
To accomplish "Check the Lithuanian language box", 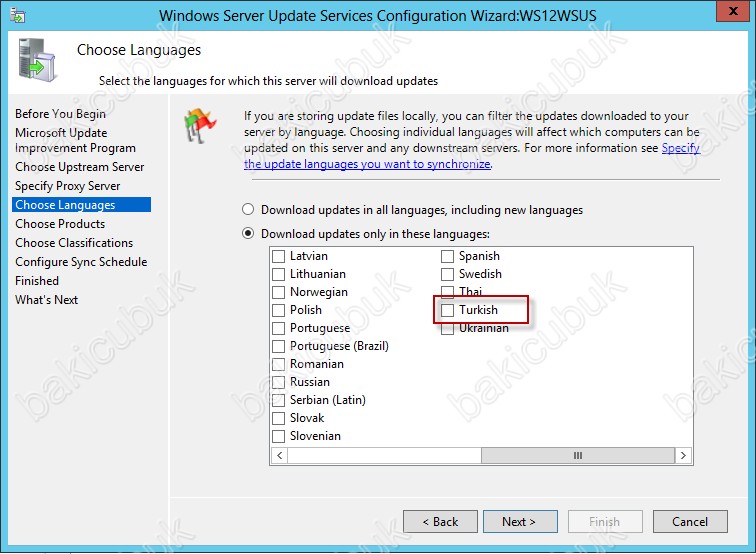I will click(x=279, y=274).
